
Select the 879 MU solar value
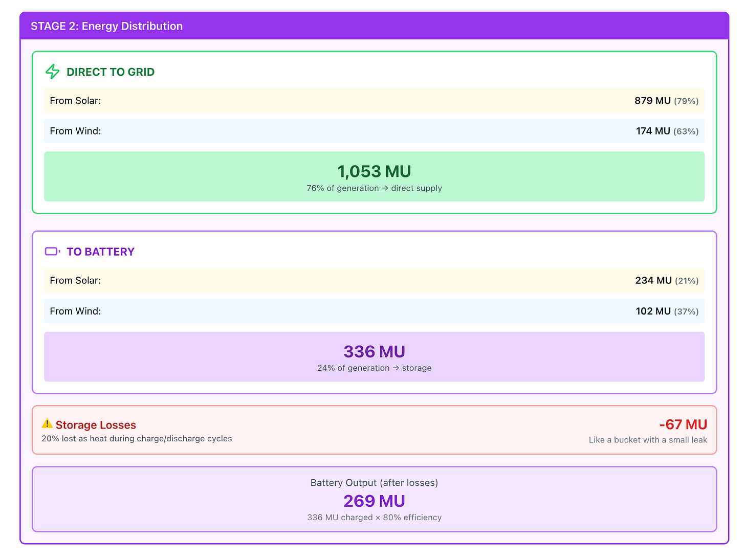(x=652, y=101)
